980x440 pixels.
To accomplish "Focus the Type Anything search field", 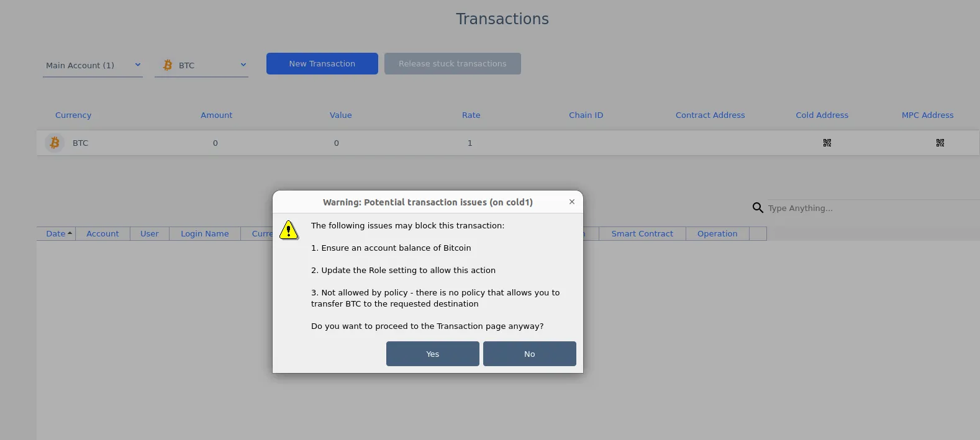I will (873, 208).
